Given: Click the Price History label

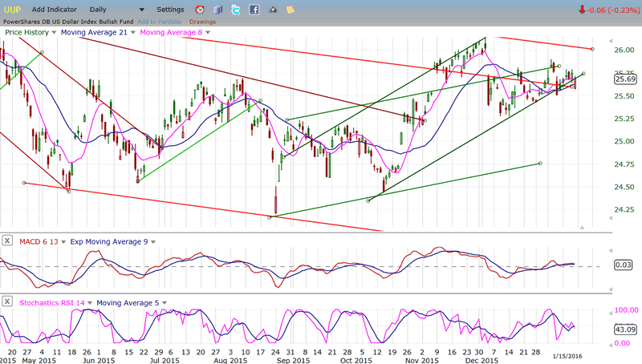Looking at the screenshot, I should click(27, 32).
